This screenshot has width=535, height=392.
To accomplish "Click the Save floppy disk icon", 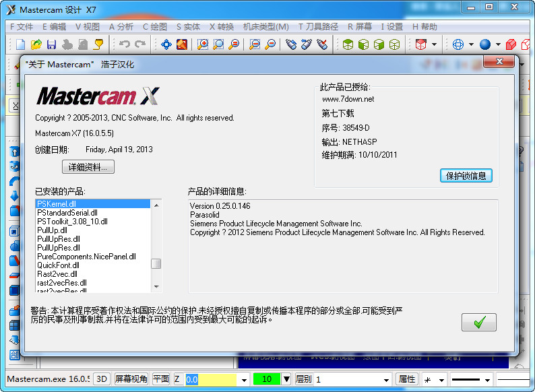I will click(x=51, y=44).
